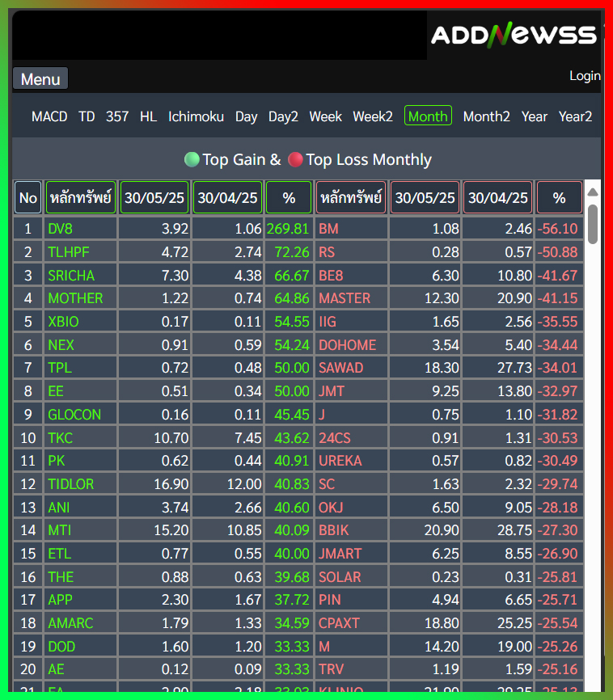Select stock BE8
Screen dimensions: 613x700
(x=331, y=275)
